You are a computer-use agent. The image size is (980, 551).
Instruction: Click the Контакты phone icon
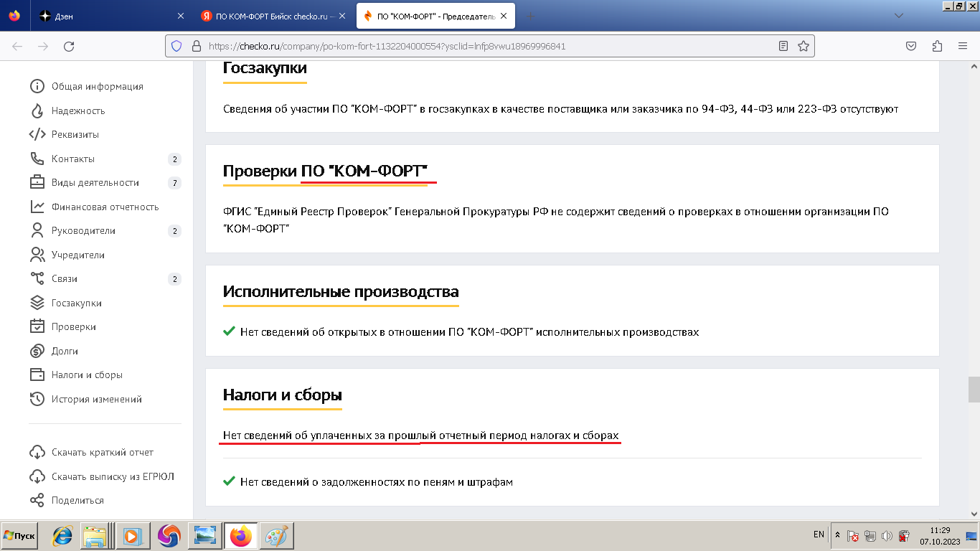point(37,159)
